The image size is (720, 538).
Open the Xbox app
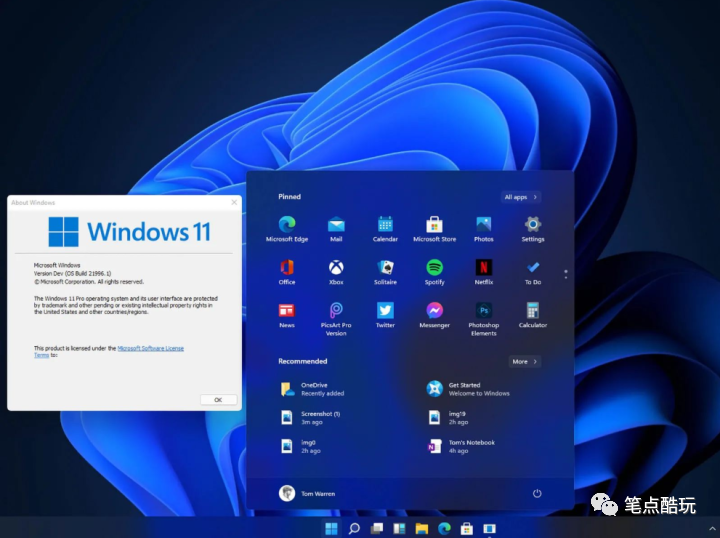point(336,268)
